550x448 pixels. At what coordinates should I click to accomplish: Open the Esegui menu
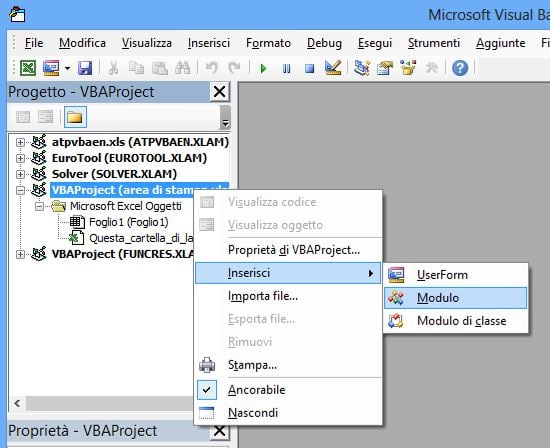pos(375,43)
